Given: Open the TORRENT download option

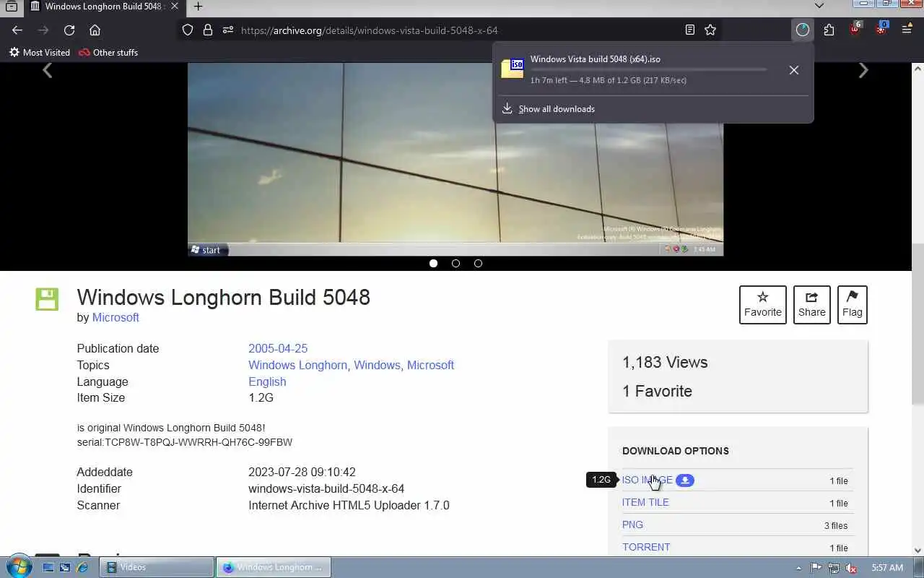Looking at the screenshot, I should tap(646, 547).
